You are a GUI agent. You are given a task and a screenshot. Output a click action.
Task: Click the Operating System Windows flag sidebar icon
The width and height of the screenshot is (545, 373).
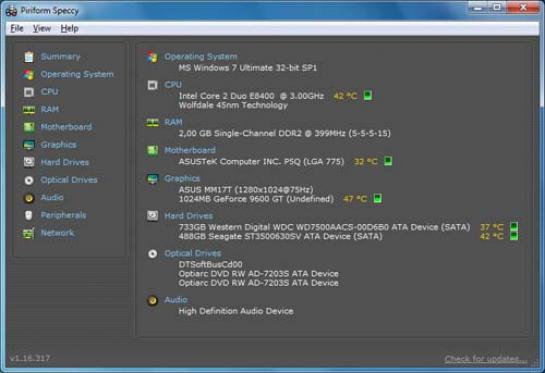tap(29, 74)
